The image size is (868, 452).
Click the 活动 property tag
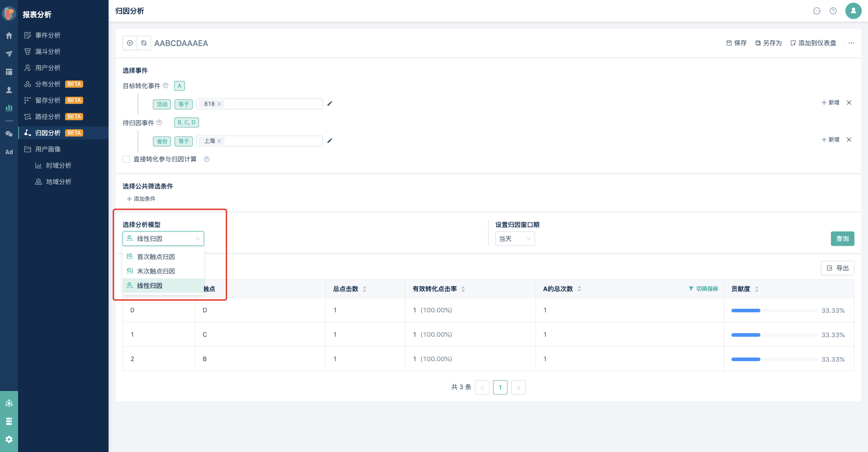click(x=162, y=104)
